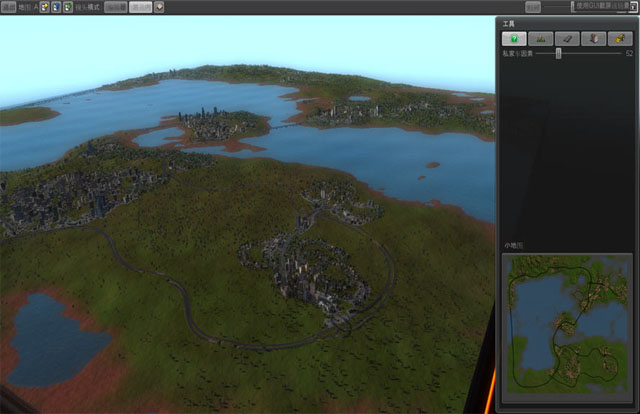Toggle the checkbox at top-right corner
The width and height of the screenshot is (640, 414).
tap(633, 7)
